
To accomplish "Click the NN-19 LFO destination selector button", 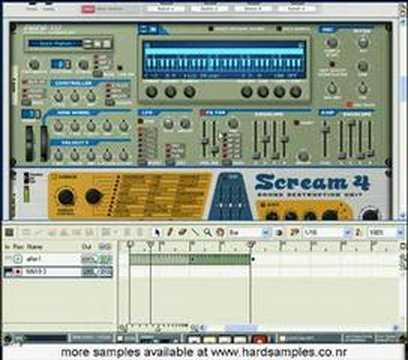I will 170,162.
